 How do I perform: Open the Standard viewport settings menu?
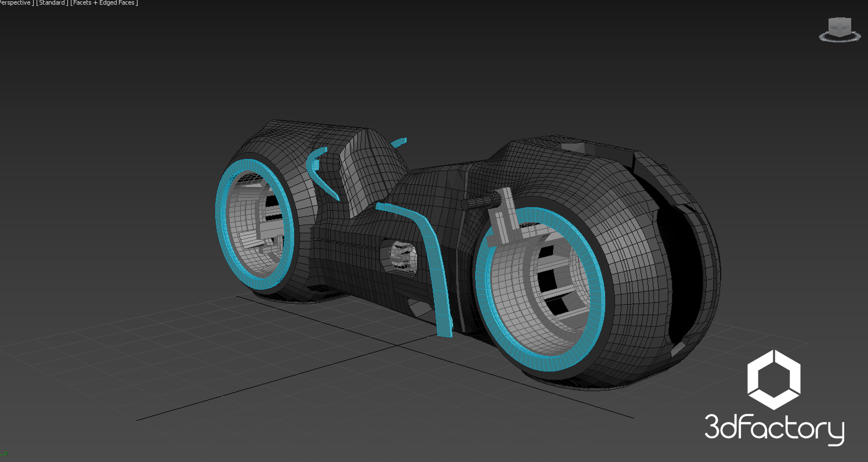click(51, 2)
